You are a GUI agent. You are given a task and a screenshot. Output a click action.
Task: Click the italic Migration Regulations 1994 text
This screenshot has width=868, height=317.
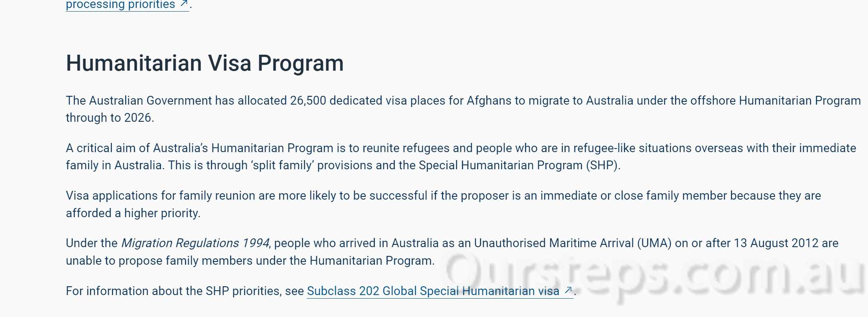tap(195, 243)
